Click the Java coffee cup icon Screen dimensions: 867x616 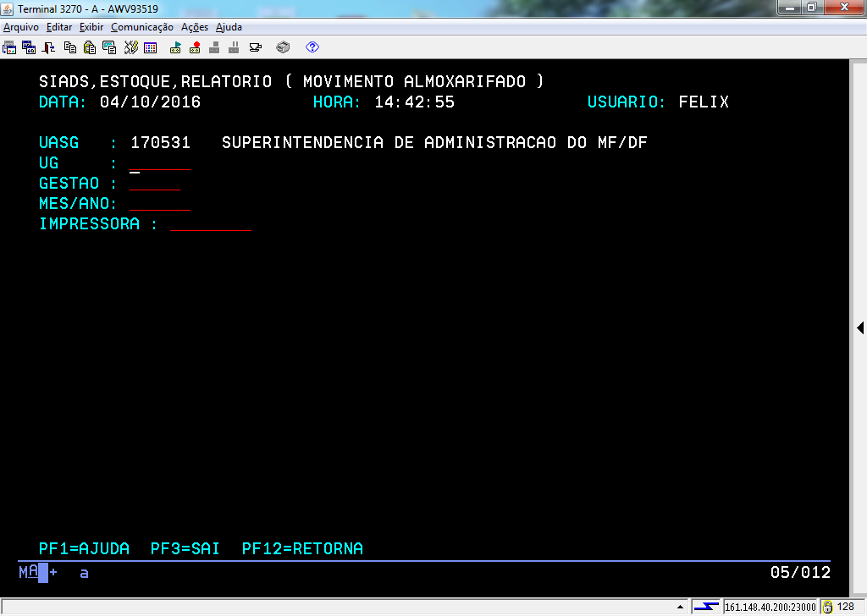point(256,47)
